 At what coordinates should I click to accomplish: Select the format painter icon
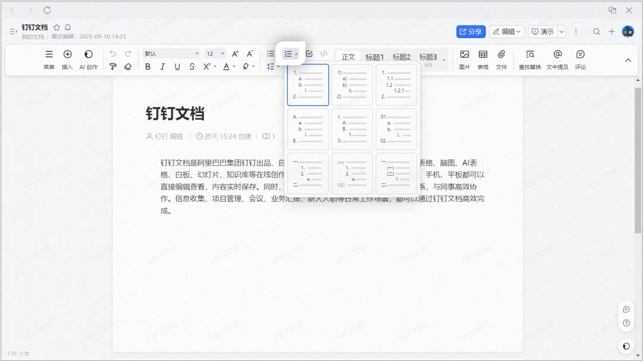[113, 67]
